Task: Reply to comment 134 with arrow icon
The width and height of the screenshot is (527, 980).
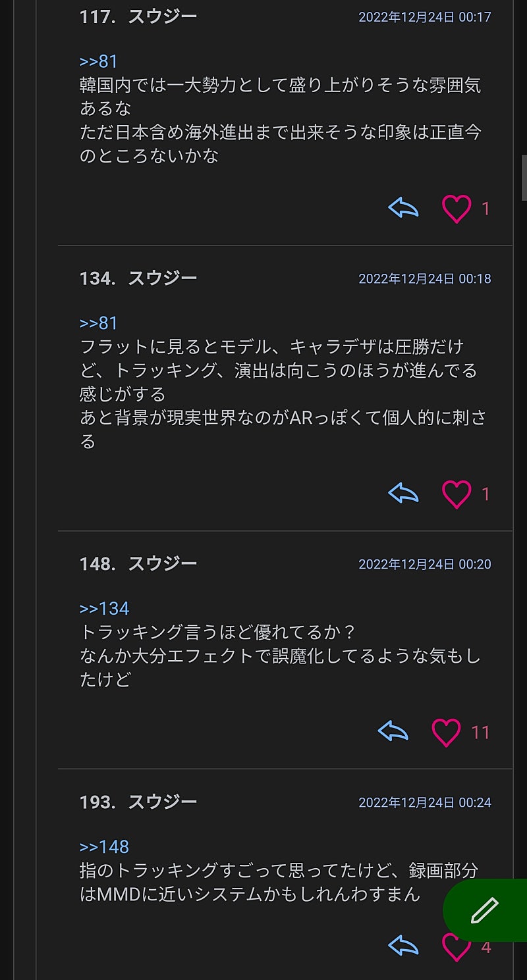Action: 404,494
